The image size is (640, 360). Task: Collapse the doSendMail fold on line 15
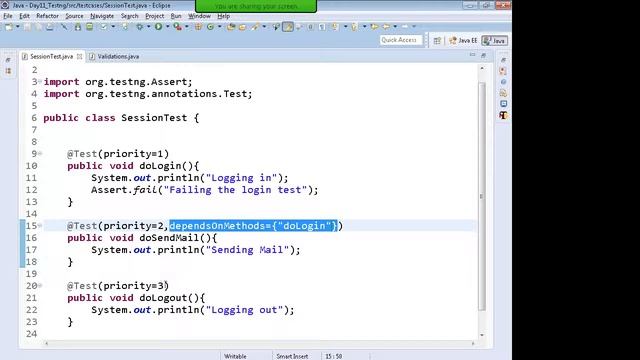tap(40, 225)
